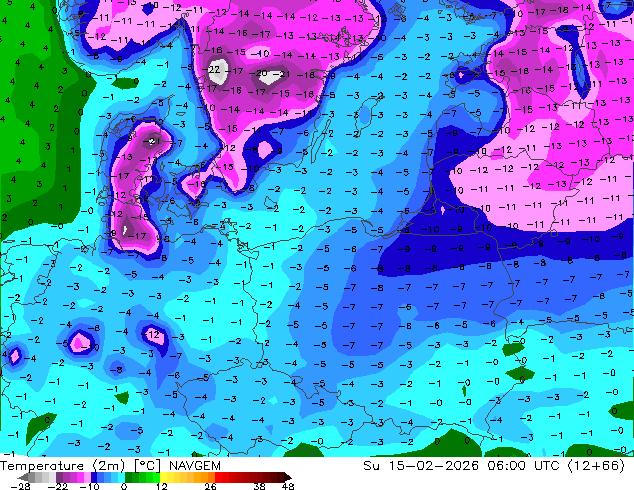The image size is (634, 490).
Task: Click the '[°C]' unit label
Action: [x=147, y=466]
